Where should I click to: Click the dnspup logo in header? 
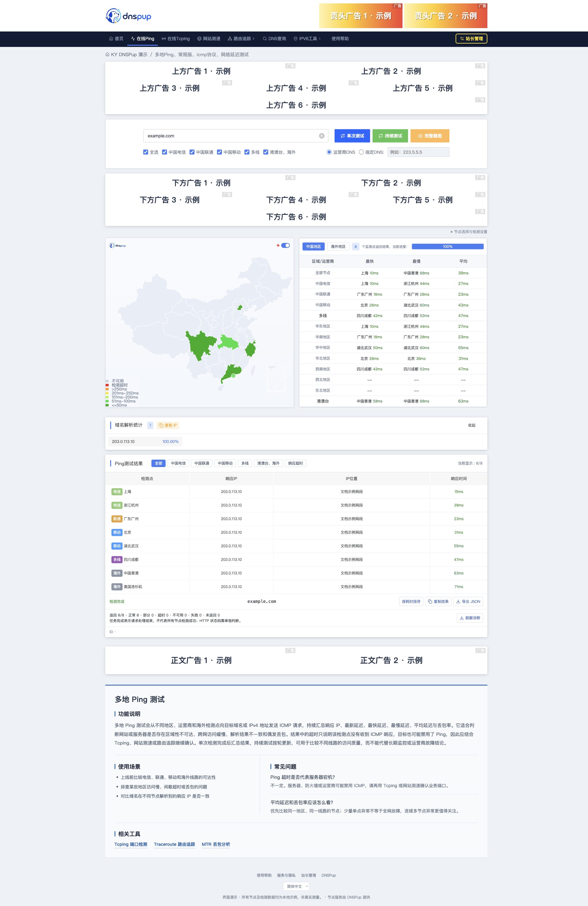pos(128,16)
